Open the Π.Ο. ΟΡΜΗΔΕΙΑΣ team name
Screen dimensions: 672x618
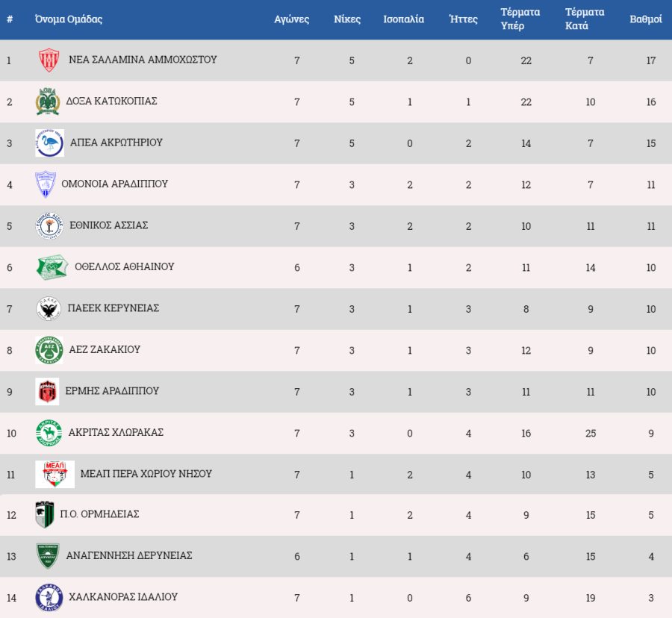(x=99, y=514)
